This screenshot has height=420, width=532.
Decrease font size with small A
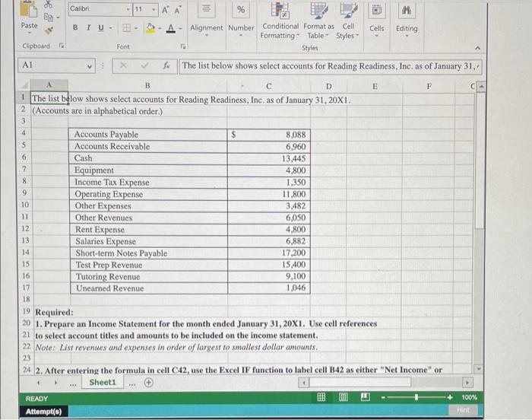[x=177, y=10]
